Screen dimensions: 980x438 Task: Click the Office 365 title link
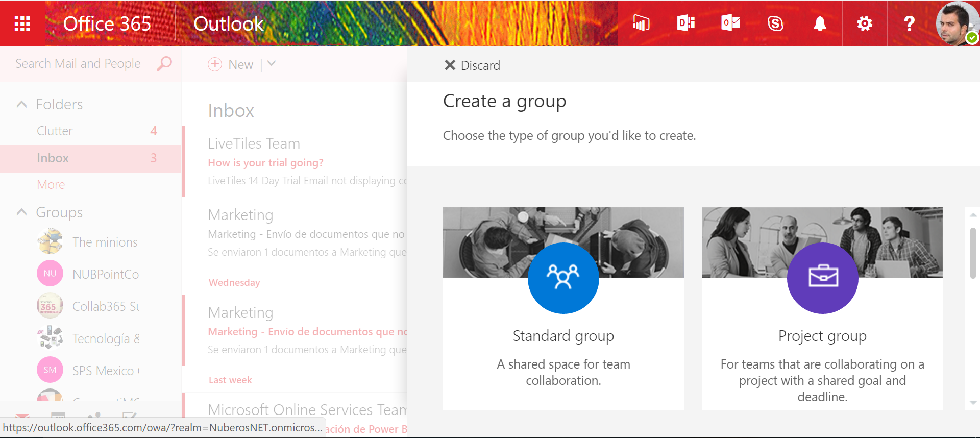tap(107, 23)
